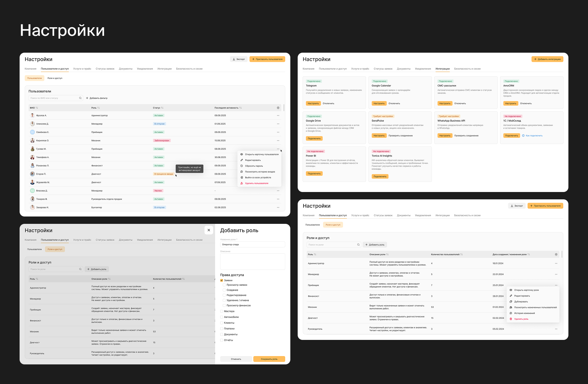The height and width of the screenshot is (384, 588).
Task: Sort the users table by ФИО column
Action: (37, 108)
